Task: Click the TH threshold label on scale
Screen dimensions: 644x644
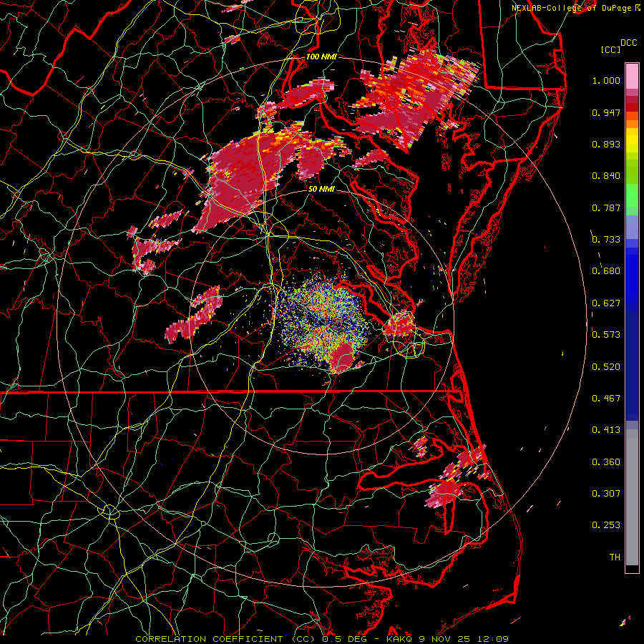Action: [x=615, y=557]
